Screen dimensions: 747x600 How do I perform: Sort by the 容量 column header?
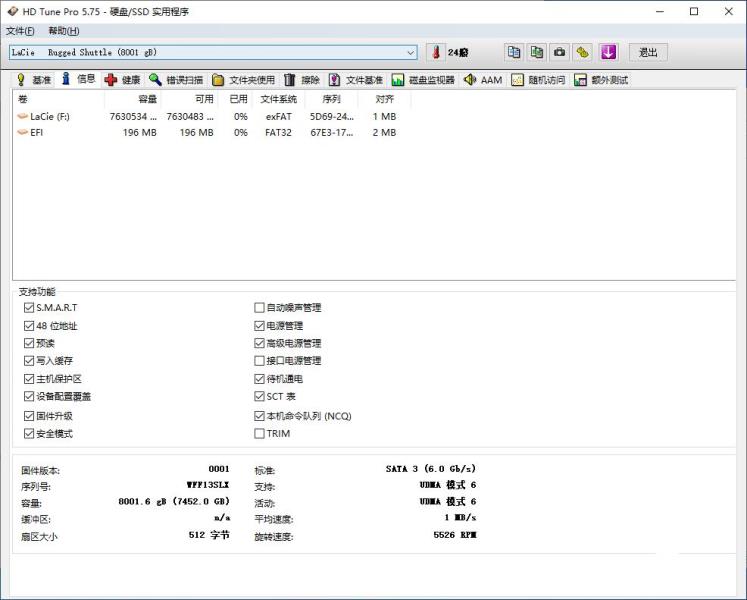[x=133, y=99]
